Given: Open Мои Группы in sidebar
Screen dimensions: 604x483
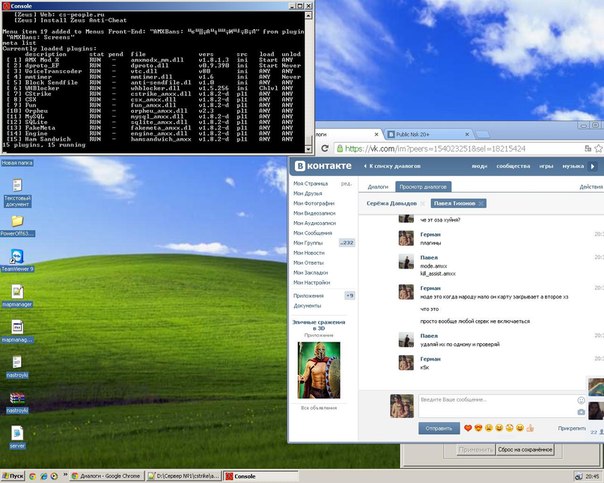Looking at the screenshot, I should (x=308, y=243).
